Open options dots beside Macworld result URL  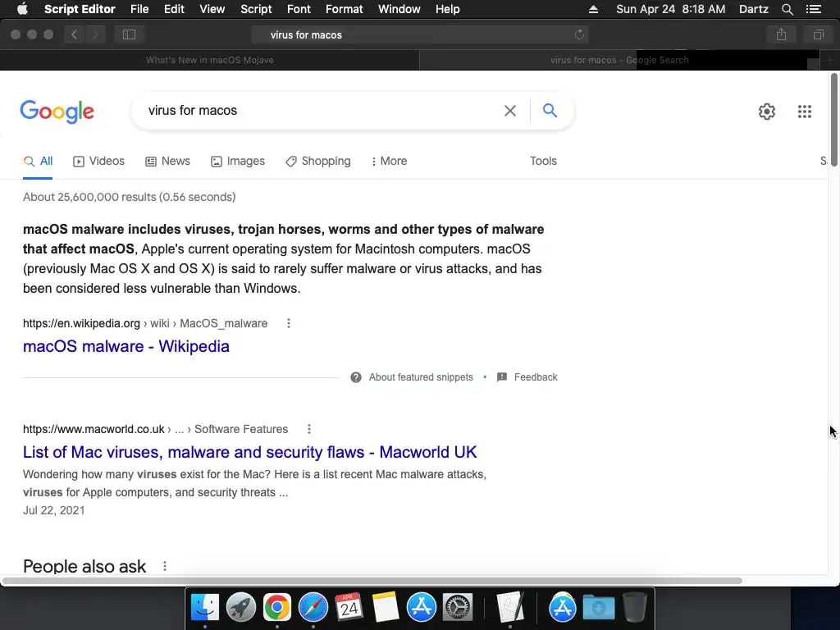[308, 429]
